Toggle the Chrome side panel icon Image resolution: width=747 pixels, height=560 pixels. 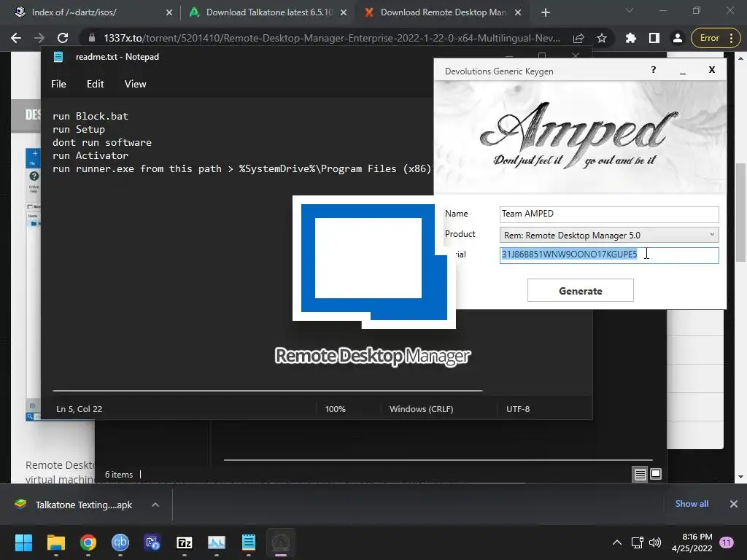[x=654, y=38]
